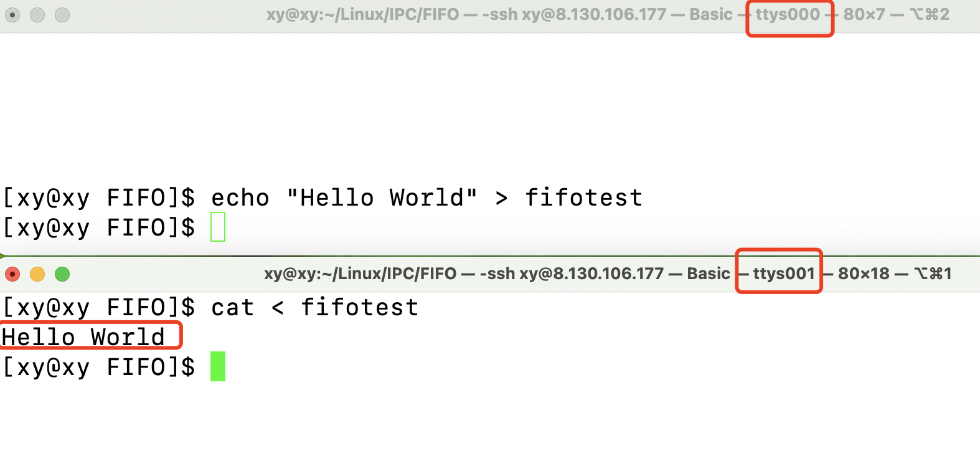Click the cat command in bottom terminal
Image resolution: width=980 pixels, height=476 pixels.
point(232,308)
